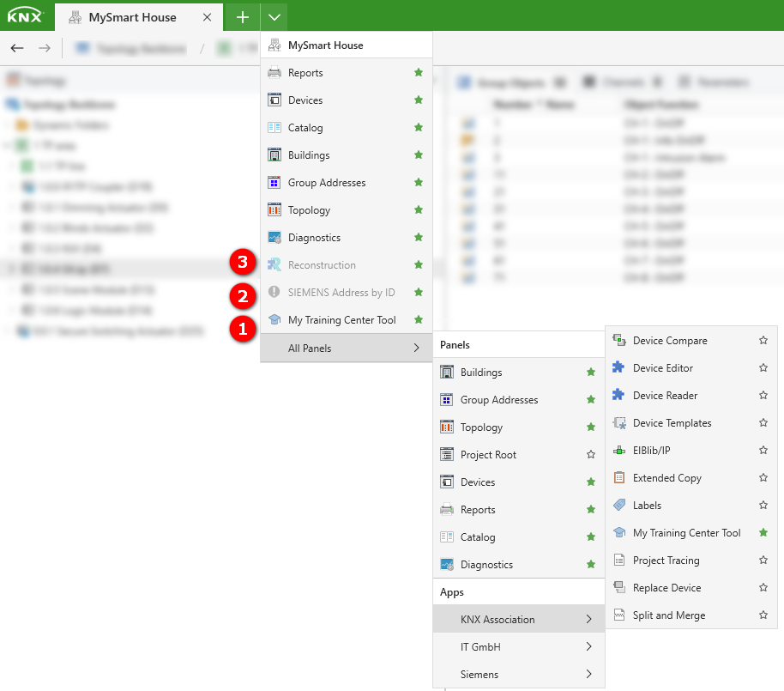Toggle the SIEMENS Address by ID star
Screen dimensions: 784x691
tap(419, 292)
